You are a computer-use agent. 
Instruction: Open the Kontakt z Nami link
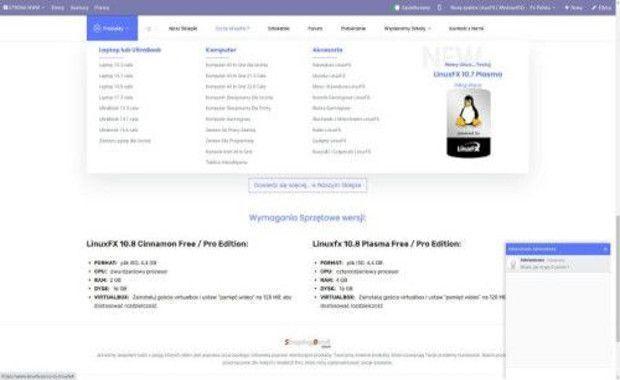click(466, 28)
